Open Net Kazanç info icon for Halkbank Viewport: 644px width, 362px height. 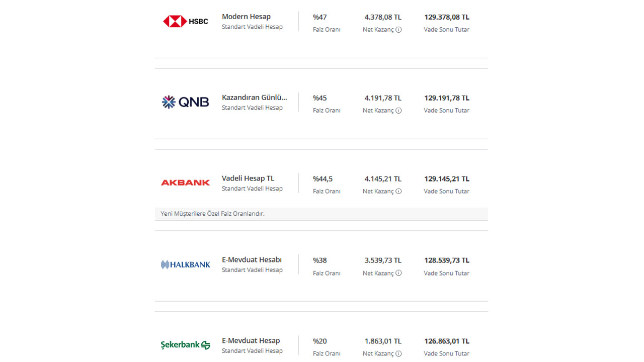[398, 274]
